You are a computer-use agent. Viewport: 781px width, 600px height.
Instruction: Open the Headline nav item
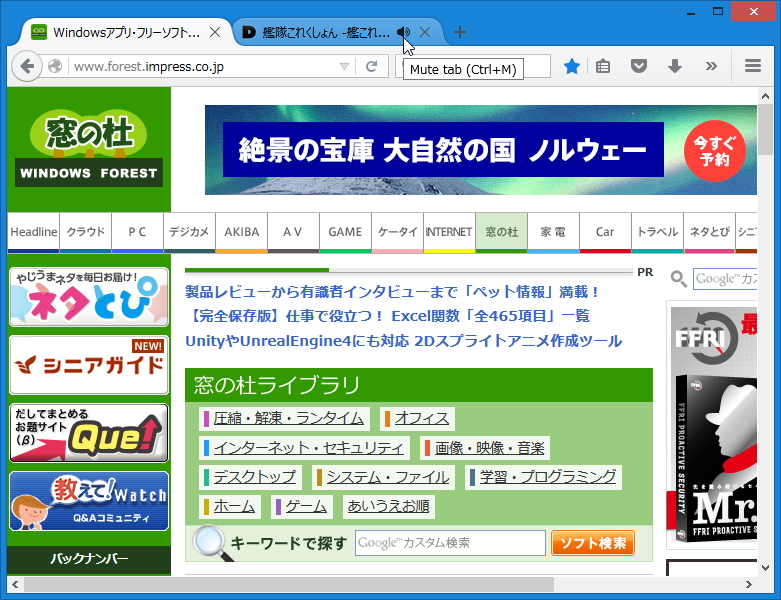[x=33, y=233]
